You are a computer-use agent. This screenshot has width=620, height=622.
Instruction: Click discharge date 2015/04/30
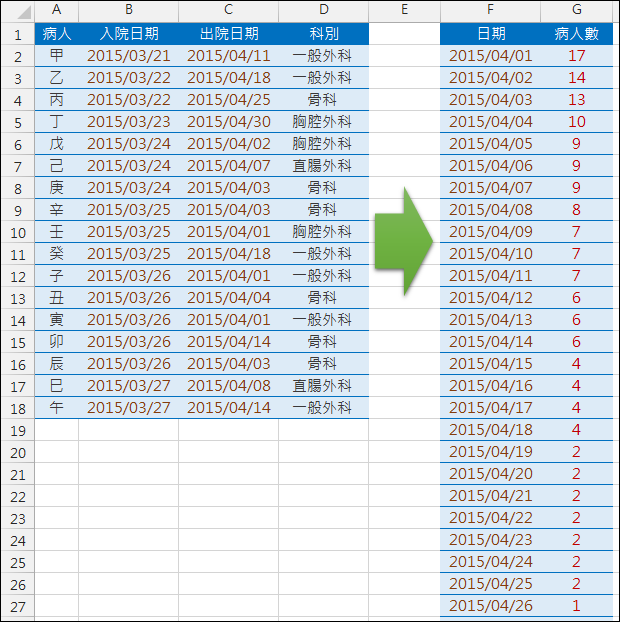click(x=228, y=122)
